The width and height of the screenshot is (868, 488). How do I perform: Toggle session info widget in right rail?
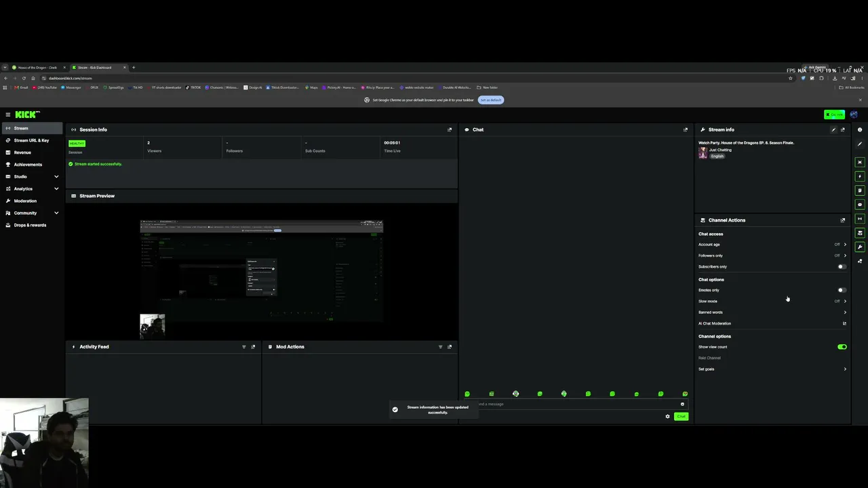[860, 219]
